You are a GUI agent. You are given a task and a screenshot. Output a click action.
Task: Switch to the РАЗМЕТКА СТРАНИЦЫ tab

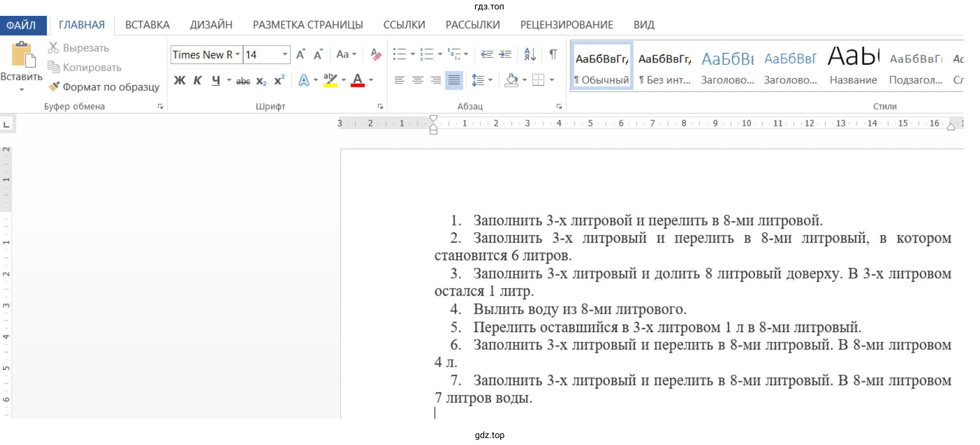coord(308,25)
